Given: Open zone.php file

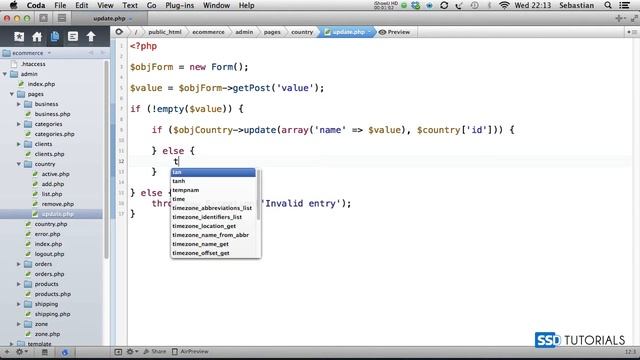Looking at the screenshot, I should (47, 334).
